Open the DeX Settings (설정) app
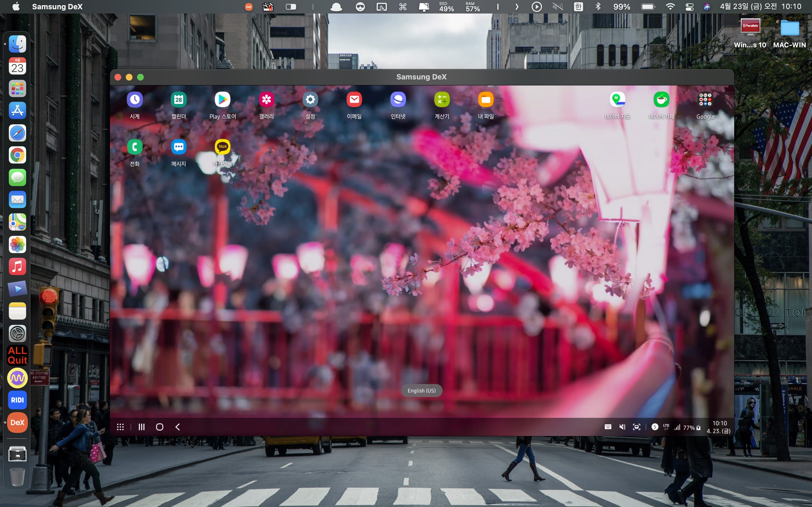This screenshot has width=812, height=507. [310, 100]
